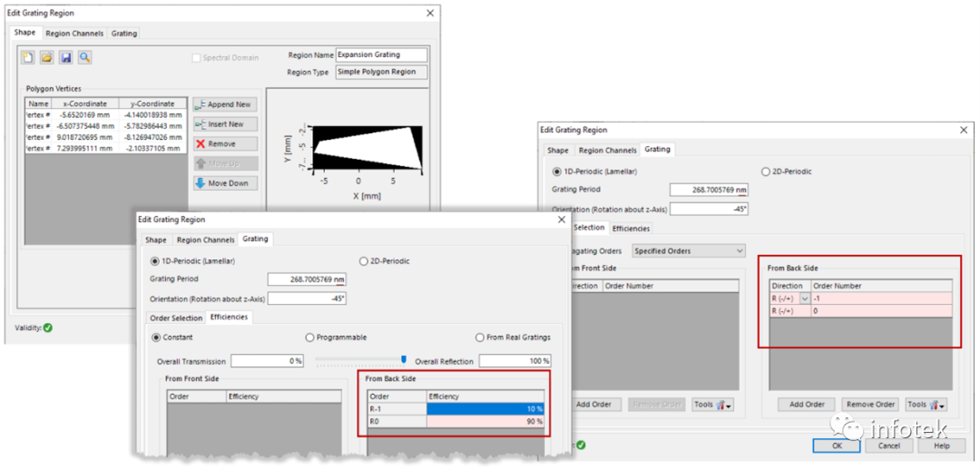Click Insert New vertex button
Screen dimensions: 980x470
click(x=225, y=124)
